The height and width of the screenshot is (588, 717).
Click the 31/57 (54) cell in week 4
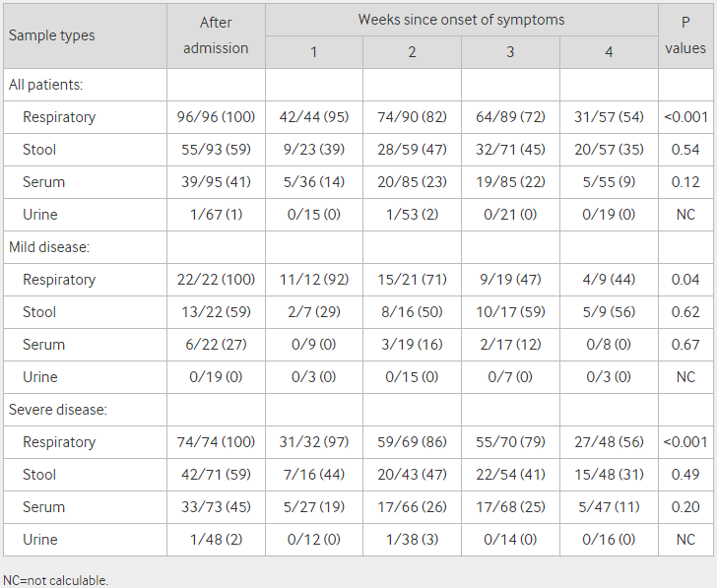click(x=609, y=117)
